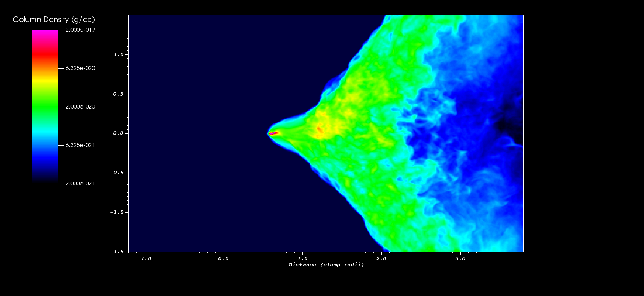The image size is (644, 296).
Task: Click the horizontal axis tick label 3.0
Action: click(460, 259)
